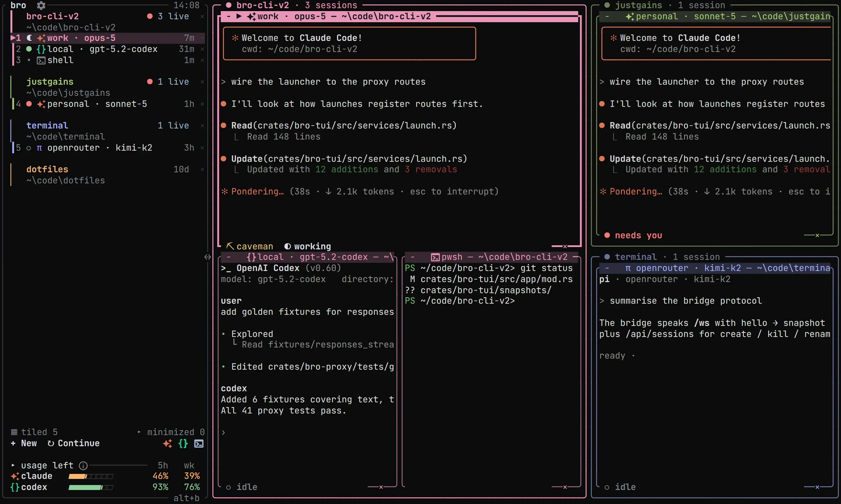Click the needs you status in justgains pane
This screenshot has width=841, height=504.
click(634, 235)
